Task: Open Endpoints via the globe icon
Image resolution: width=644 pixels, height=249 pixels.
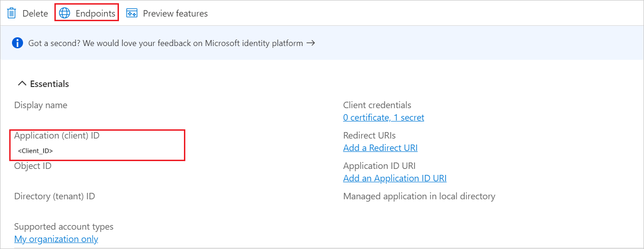Action: tap(65, 13)
